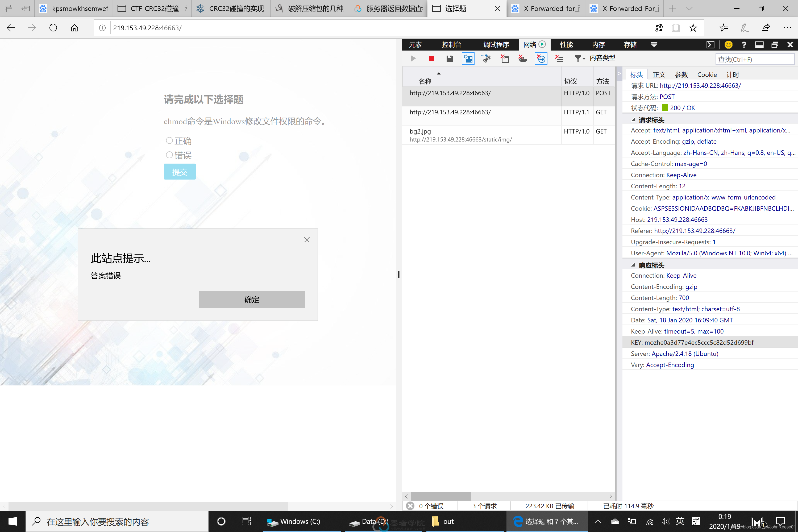Open DevTools help with the question mark icon
The height and width of the screenshot is (532, 798).
click(x=743, y=44)
